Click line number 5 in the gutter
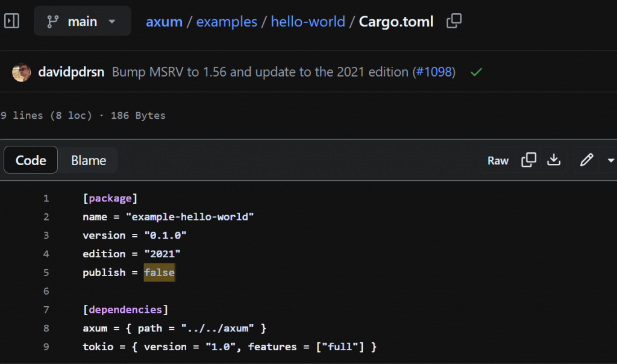Viewport: 617px width, 364px height. coord(46,272)
